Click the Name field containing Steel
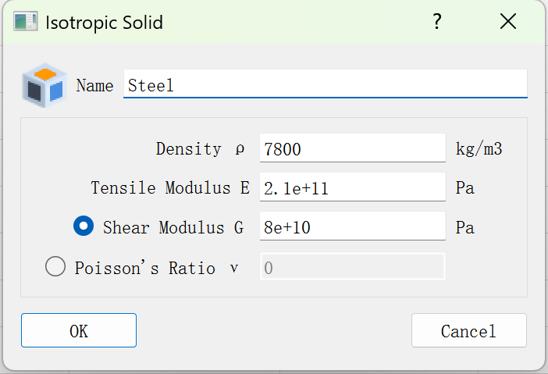Image resolution: width=548 pixels, height=374 pixels. click(325, 84)
